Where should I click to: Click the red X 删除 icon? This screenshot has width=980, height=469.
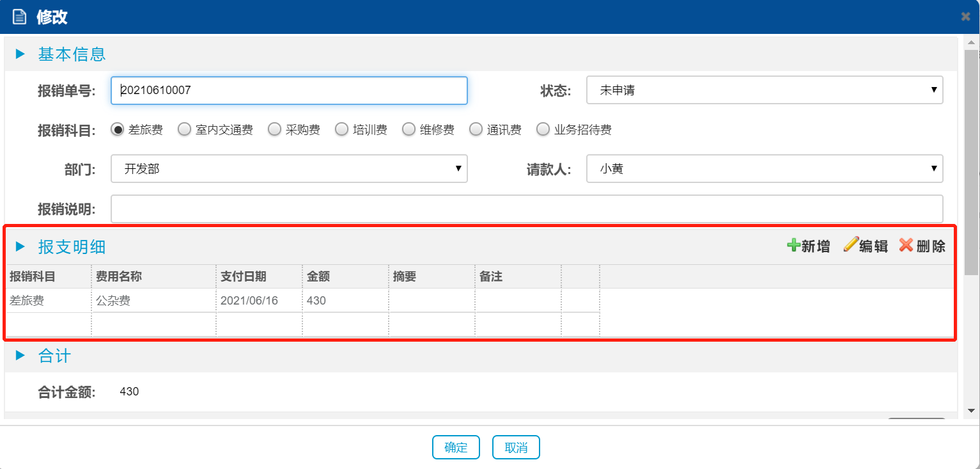(x=906, y=245)
